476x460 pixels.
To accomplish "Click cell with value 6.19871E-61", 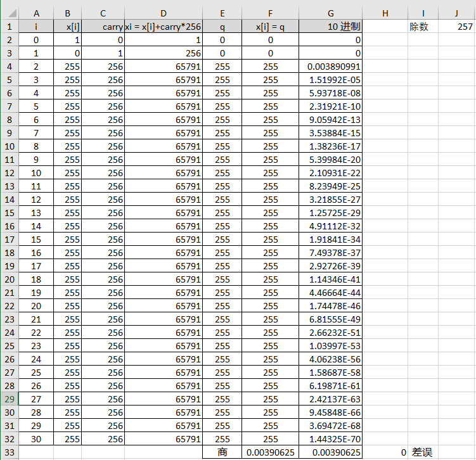I will coord(331,386).
